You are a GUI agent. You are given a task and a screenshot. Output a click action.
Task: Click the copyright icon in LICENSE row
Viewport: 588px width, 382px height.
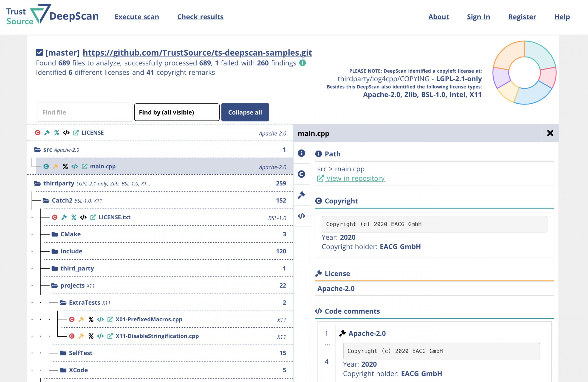point(37,133)
